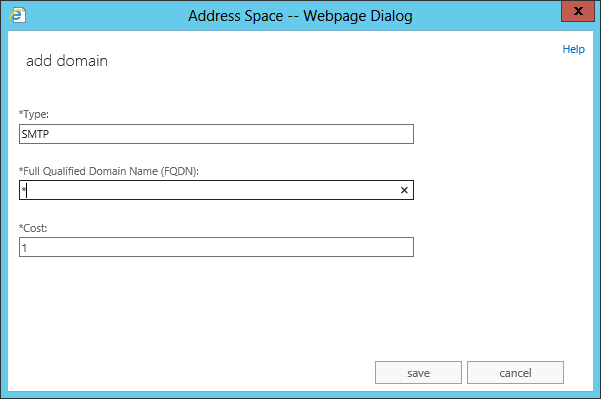Click the Internet Explorer icon in title bar
Viewport: 601px width, 399px height.
(18, 15)
